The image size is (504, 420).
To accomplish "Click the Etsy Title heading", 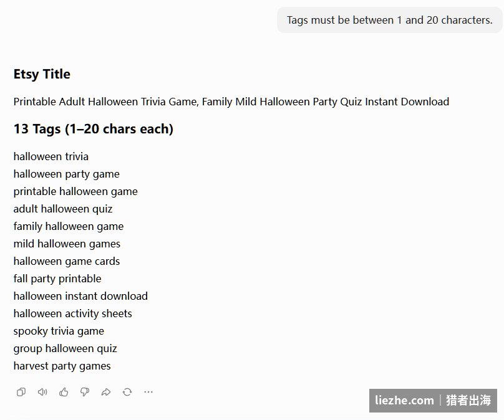I will click(x=42, y=74).
